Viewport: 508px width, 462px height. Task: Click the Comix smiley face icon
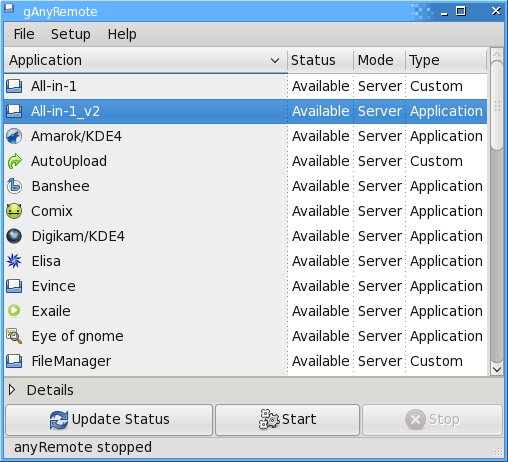tap(14, 211)
